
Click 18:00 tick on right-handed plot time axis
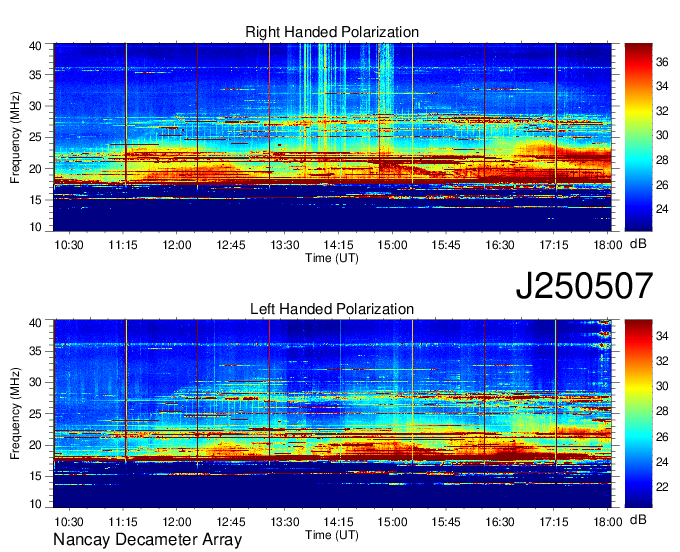[608, 245]
